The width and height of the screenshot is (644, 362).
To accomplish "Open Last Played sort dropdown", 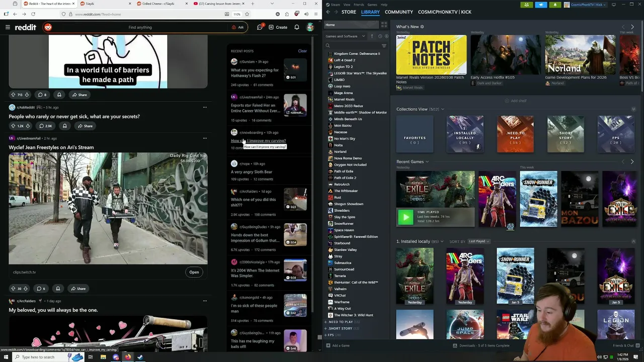I will coord(479,241).
